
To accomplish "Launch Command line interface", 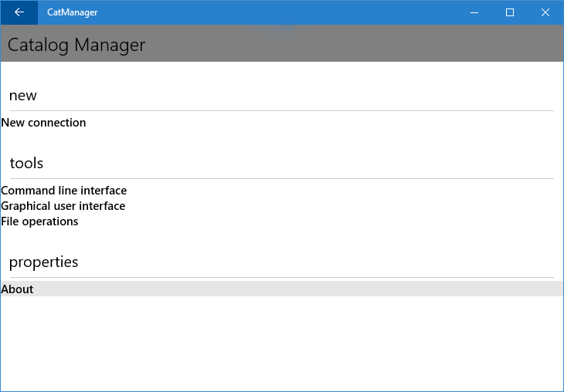I will tap(64, 191).
